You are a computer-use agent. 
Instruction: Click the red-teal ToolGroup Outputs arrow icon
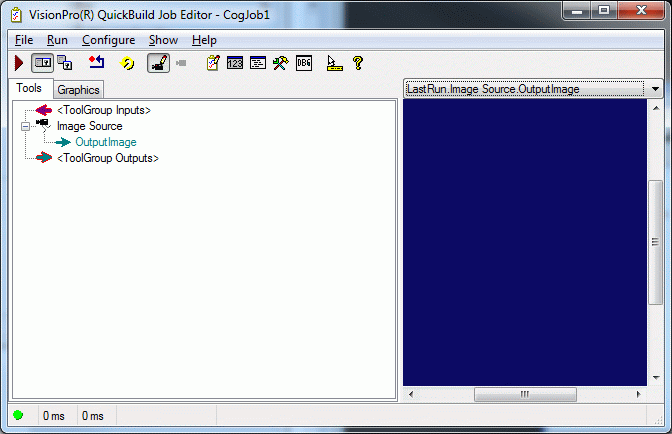click(44, 158)
